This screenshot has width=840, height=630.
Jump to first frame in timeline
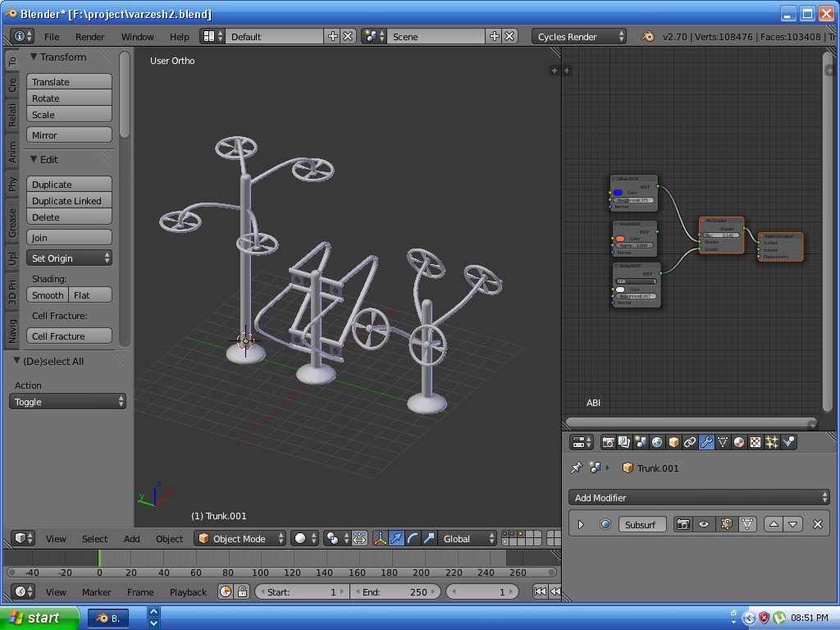[x=539, y=591]
